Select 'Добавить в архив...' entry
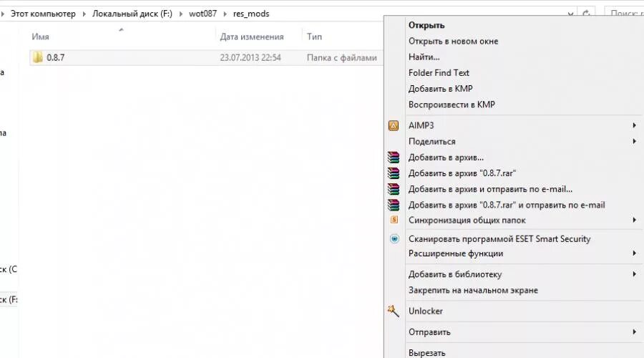 click(x=446, y=158)
